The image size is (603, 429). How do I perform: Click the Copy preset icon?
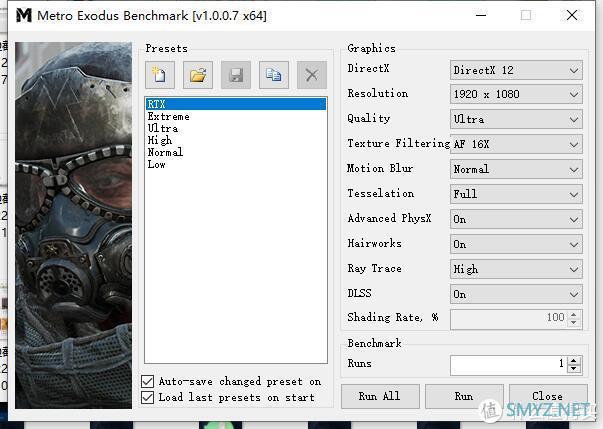coord(274,75)
